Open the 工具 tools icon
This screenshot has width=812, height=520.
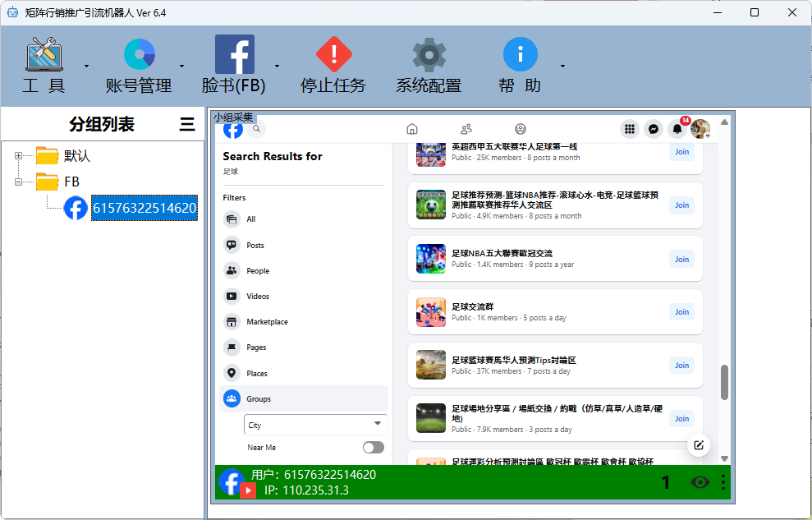pos(44,54)
